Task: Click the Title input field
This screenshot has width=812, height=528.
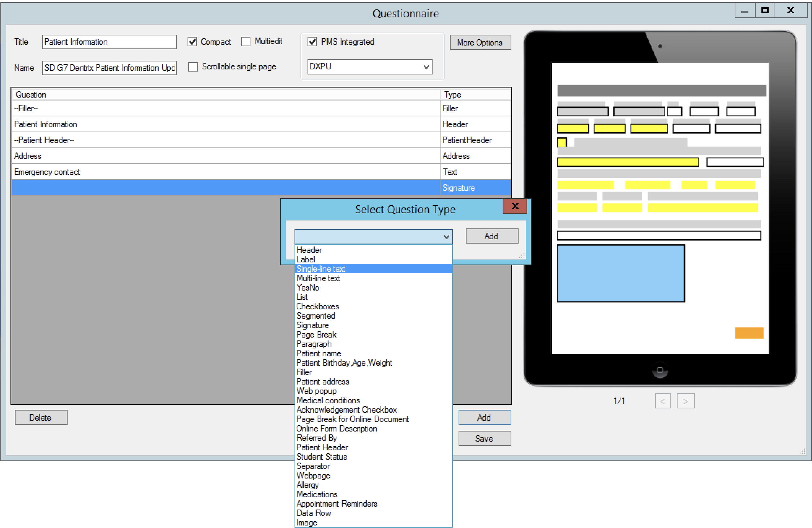Action: 109,42
